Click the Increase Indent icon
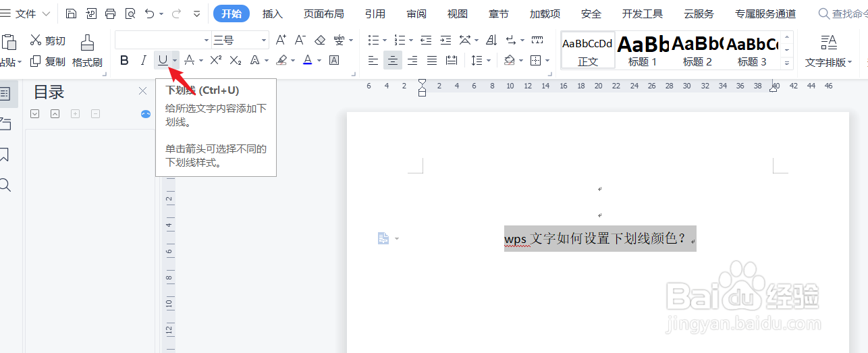Viewport: 868px width, 353px height. tap(445, 40)
